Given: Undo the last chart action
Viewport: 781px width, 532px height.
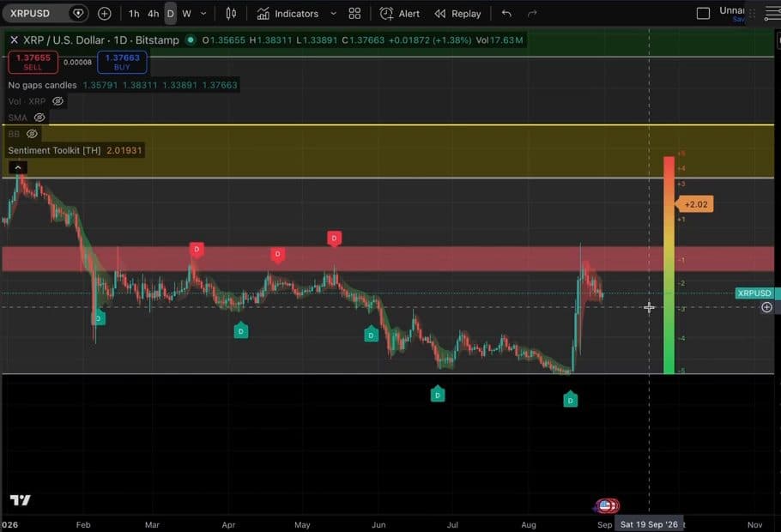Looking at the screenshot, I should [506, 14].
